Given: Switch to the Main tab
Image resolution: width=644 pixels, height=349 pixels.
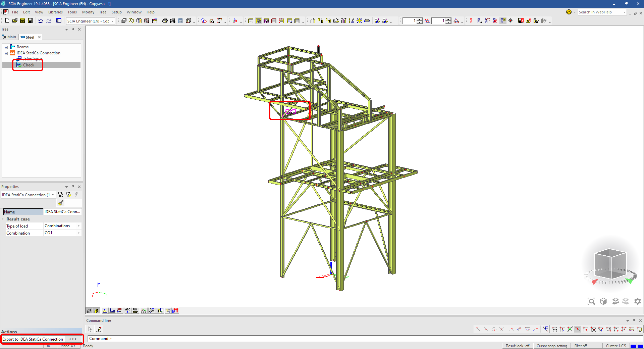Looking at the screenshot, I should pyautogui.click(x=9, y=37).
